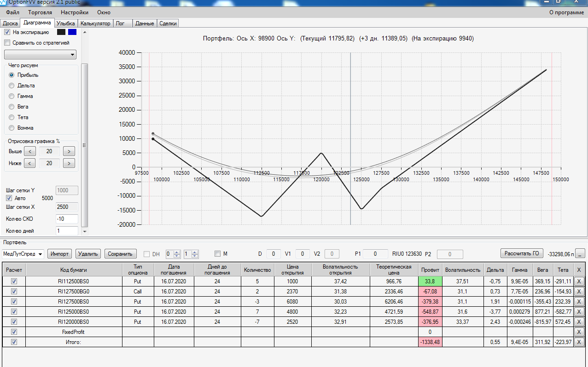Uncheck Расчет for RI127500BG0 row
Viewport: 588px width, 367px height.
click(14, 291)
